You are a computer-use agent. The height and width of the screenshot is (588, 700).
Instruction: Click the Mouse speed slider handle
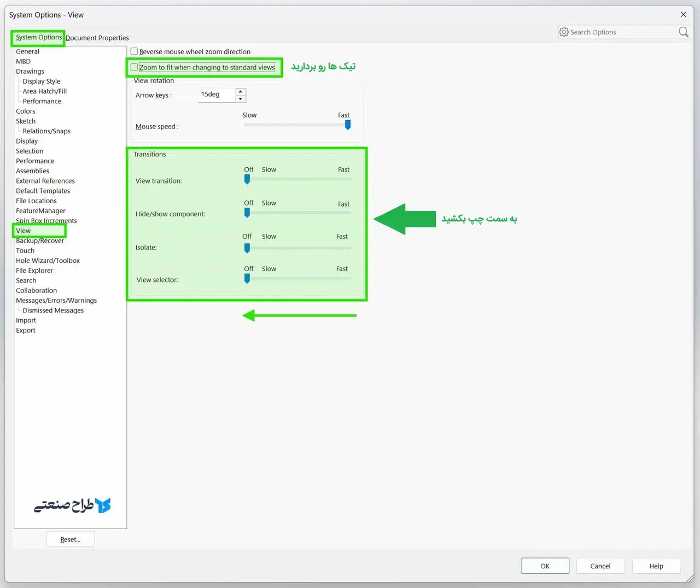[348, 125]
